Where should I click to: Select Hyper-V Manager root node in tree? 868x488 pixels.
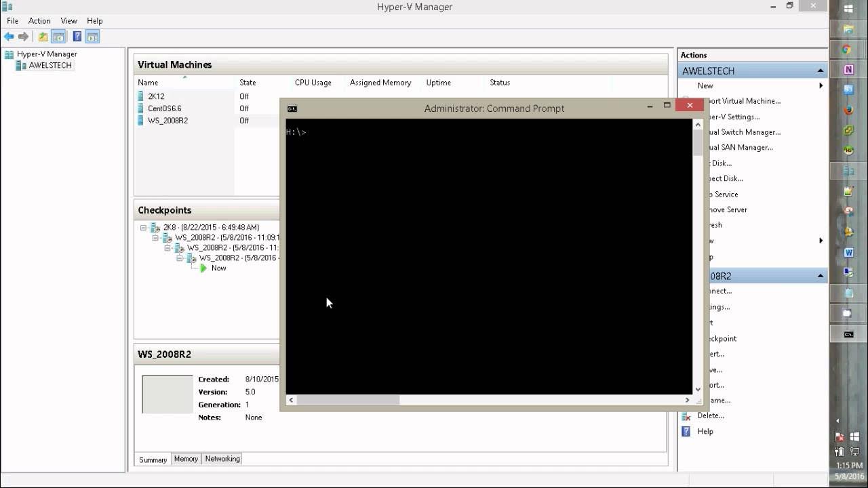click(47, 54)
